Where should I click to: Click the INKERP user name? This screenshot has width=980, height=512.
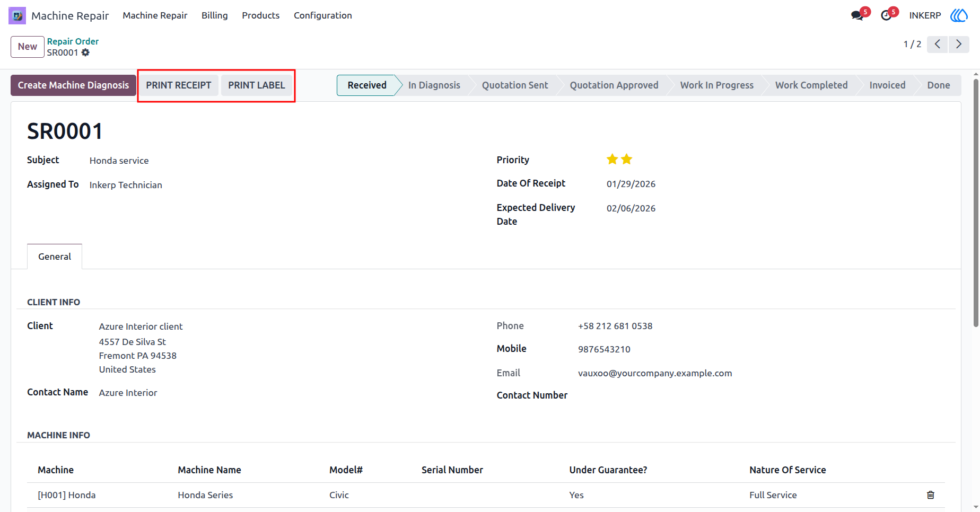coord(925,15)
